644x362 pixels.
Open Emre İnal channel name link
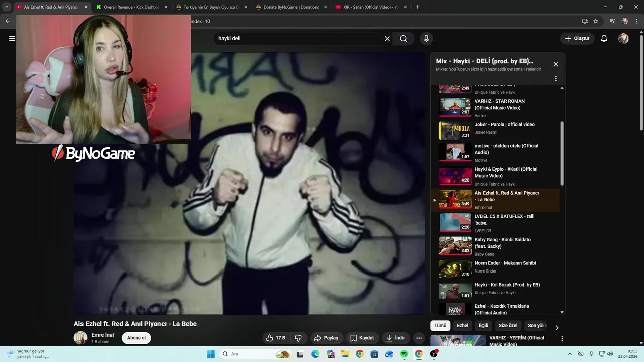click(103, 335)
